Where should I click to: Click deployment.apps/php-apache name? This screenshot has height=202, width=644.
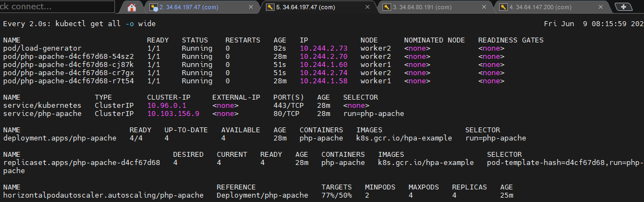point(59,138)
